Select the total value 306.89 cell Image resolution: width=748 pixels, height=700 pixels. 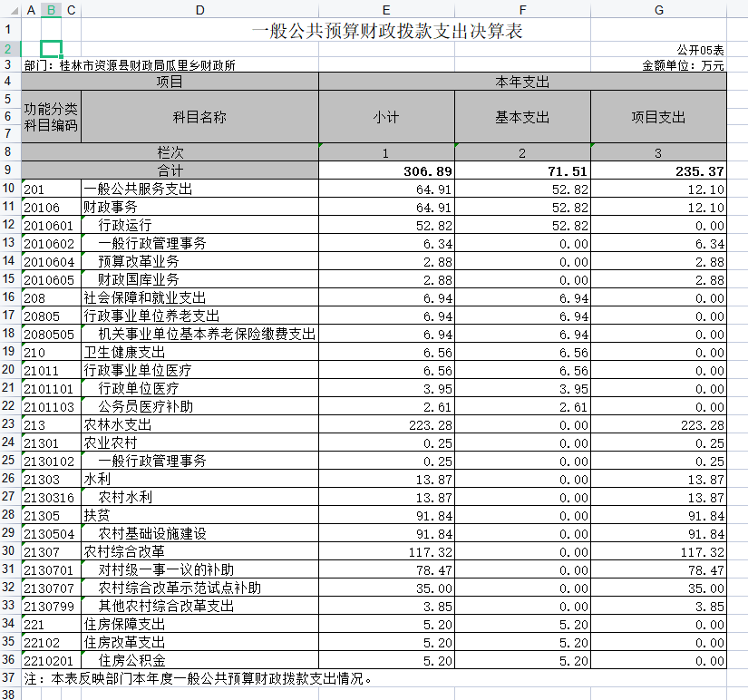[x=386, y=171]
